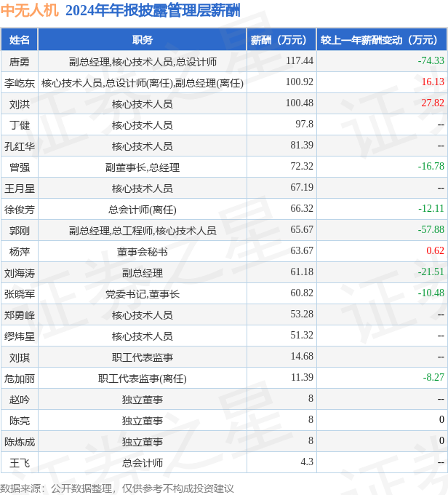
Task: Click change value -12.11
Action: click(x=431, y=208)
